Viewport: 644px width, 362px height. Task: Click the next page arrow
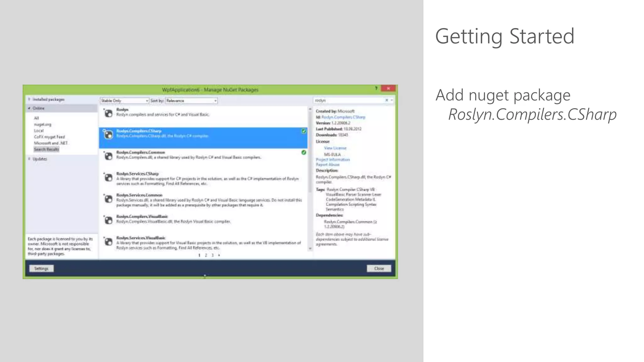coord(219,255)
